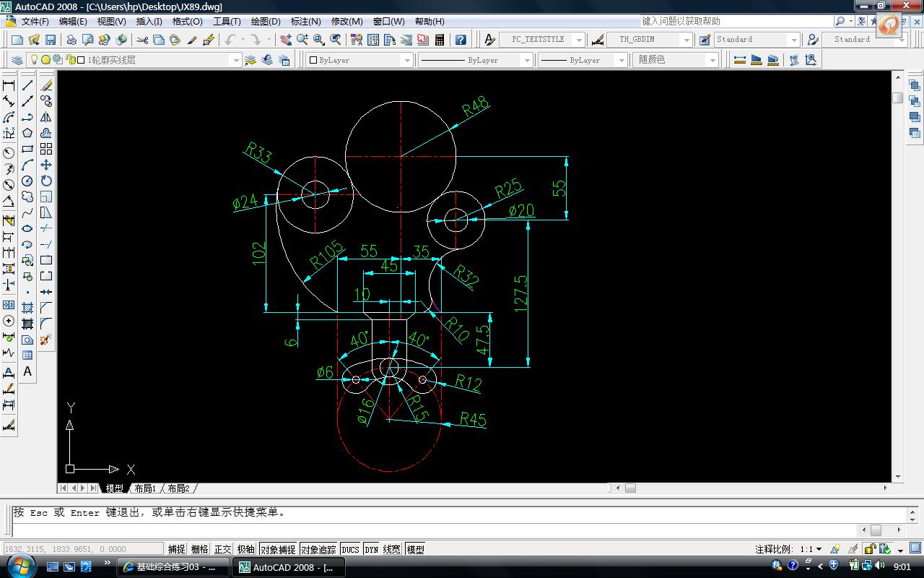Switch to the 布局1 layout tab
The image size is (924, 578).
click(145, 488)
